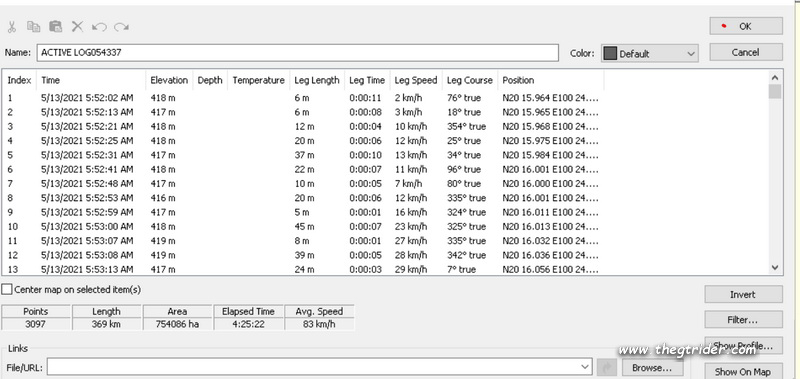Click the Paste clipboard icon
Image resolution: width=800 pixels, height=379 pixels.
tap(56, 27)
